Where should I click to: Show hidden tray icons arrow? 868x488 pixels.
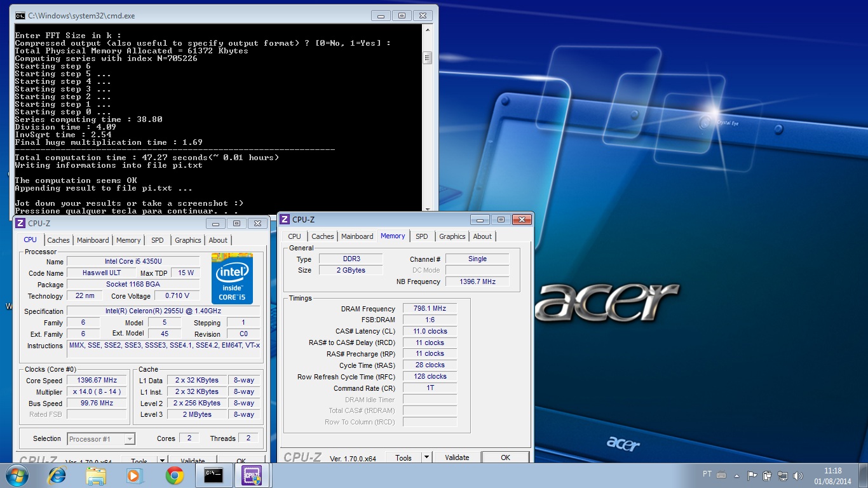click(x=737, y=475)
